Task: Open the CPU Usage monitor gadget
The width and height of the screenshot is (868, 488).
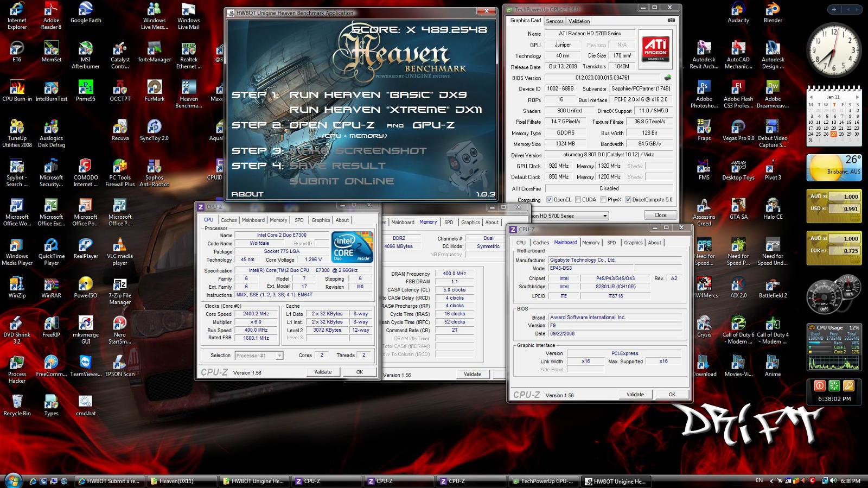Action: tap(833, 347)
